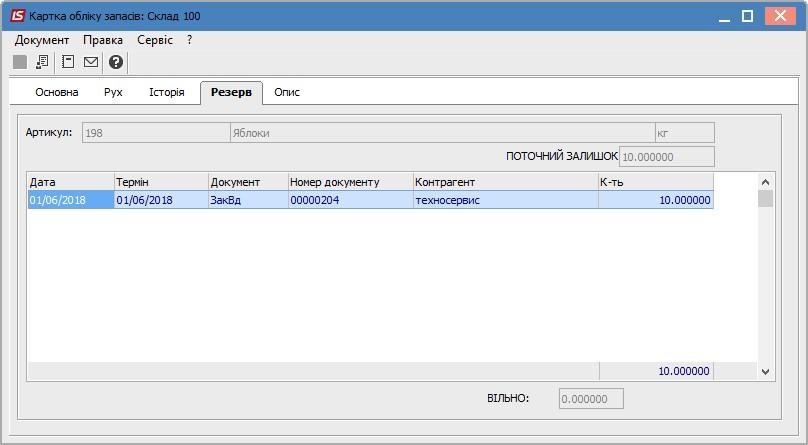Click the ЗакВд document cell
Screen dimensions: 808x445
pyautogui.click(x=248, y=200)
